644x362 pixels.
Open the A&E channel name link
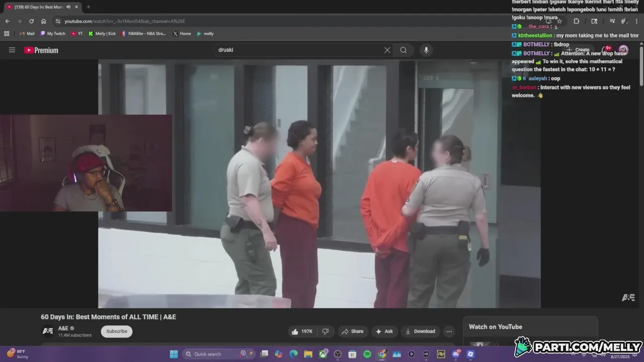[x=63, y=328]
